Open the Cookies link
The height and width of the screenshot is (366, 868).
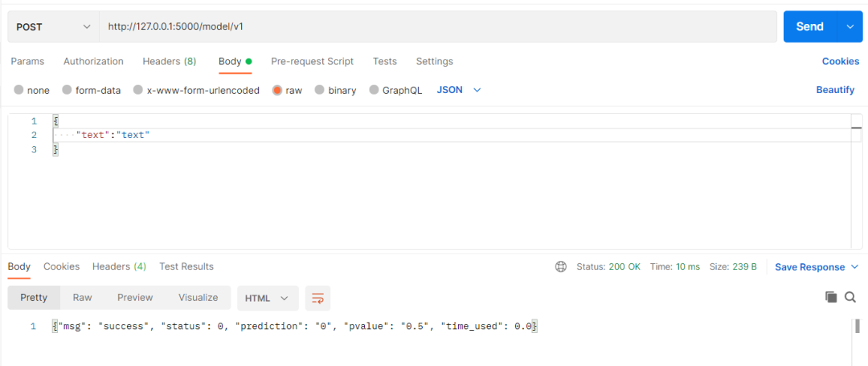tap(840, 62)
